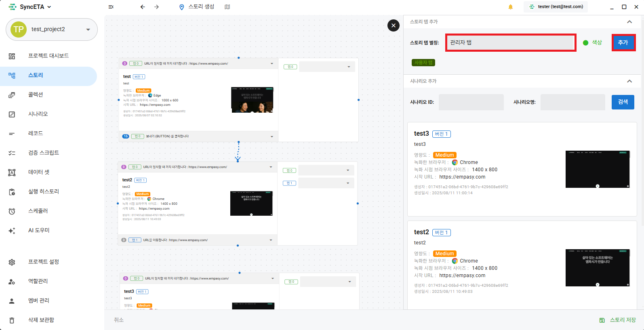
Task: Click 스토리 저장 to save story
Action: tap(618, 320)
